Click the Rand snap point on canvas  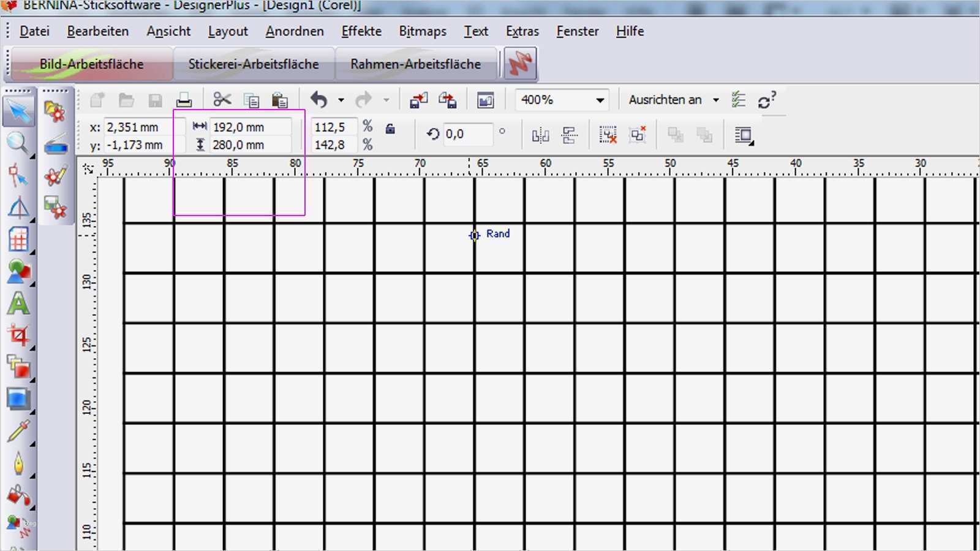[x=474, y=235]
